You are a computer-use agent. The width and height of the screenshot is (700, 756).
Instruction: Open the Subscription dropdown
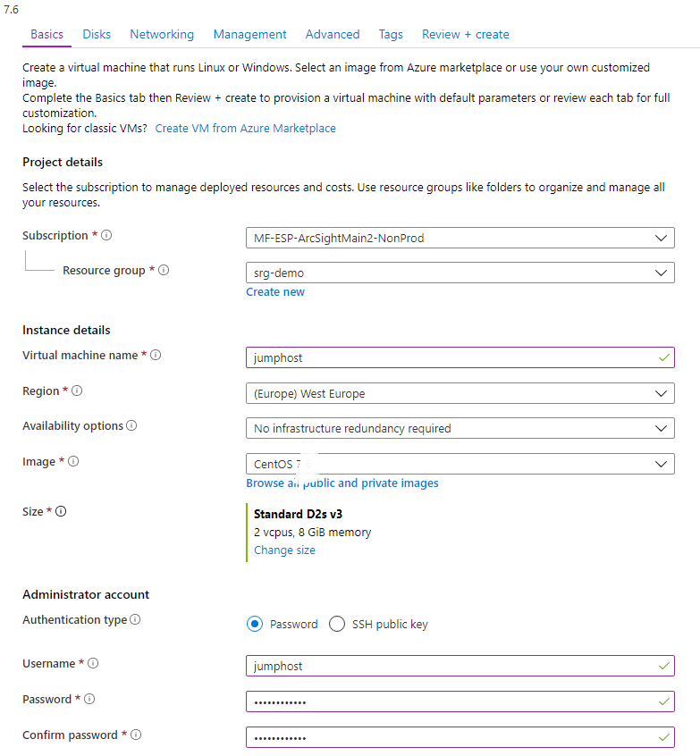click(460, 238)
